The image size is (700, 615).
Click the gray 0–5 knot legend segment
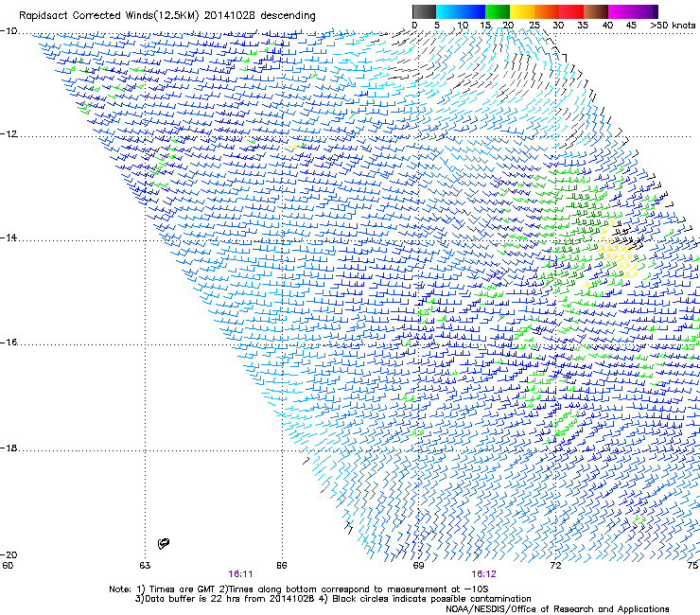(424, 11)
